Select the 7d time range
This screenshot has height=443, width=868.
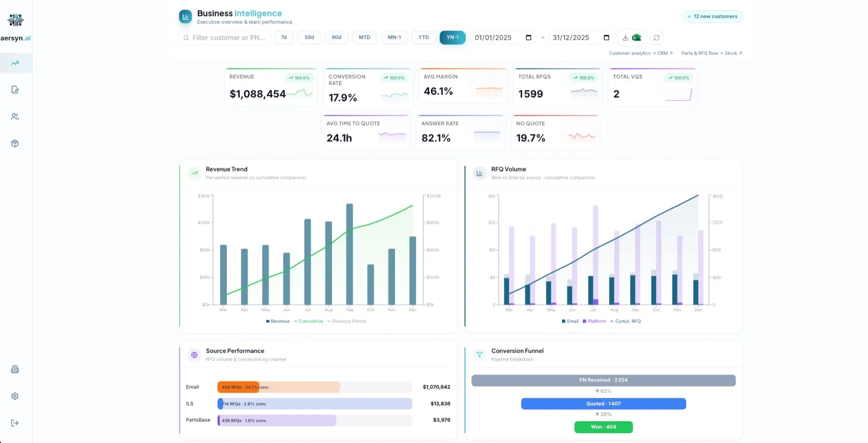point(284,37)
